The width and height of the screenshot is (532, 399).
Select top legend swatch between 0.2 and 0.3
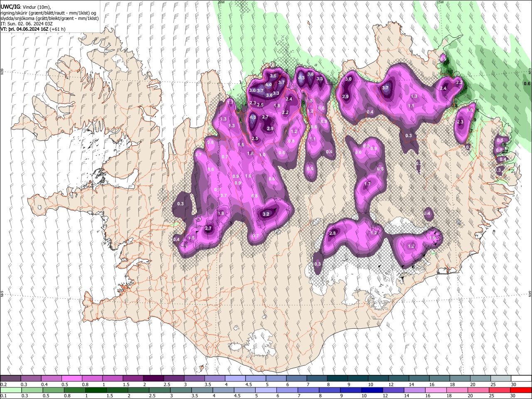[10, 379]
